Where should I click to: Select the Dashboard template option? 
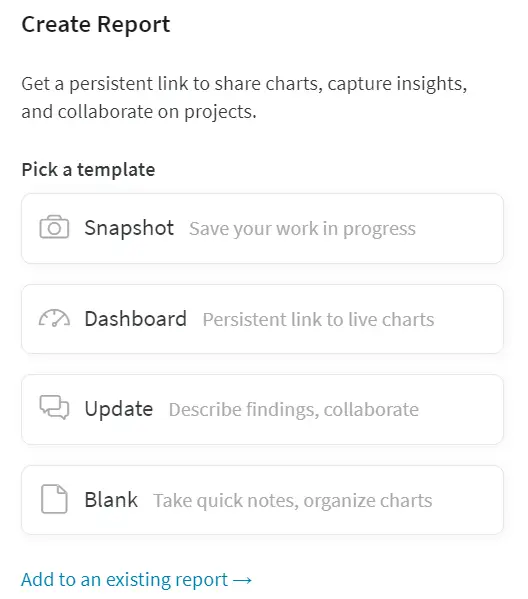[x=262, y=319]
